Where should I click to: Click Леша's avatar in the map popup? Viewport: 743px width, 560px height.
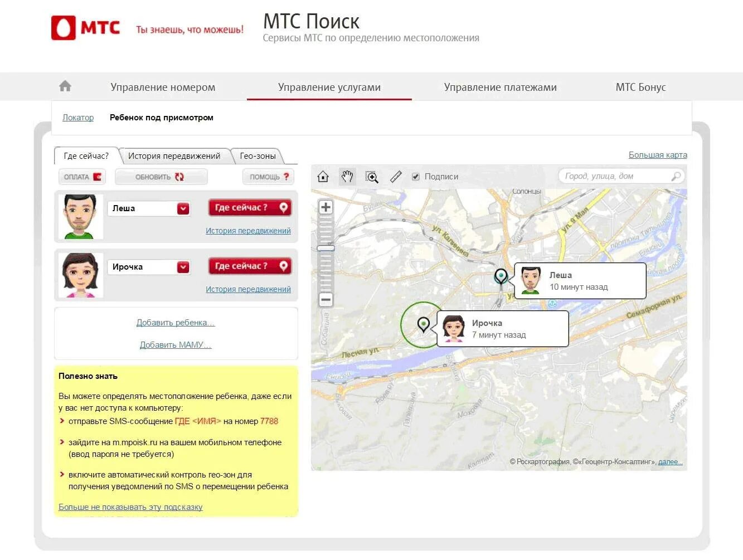(x=531, y=280)
